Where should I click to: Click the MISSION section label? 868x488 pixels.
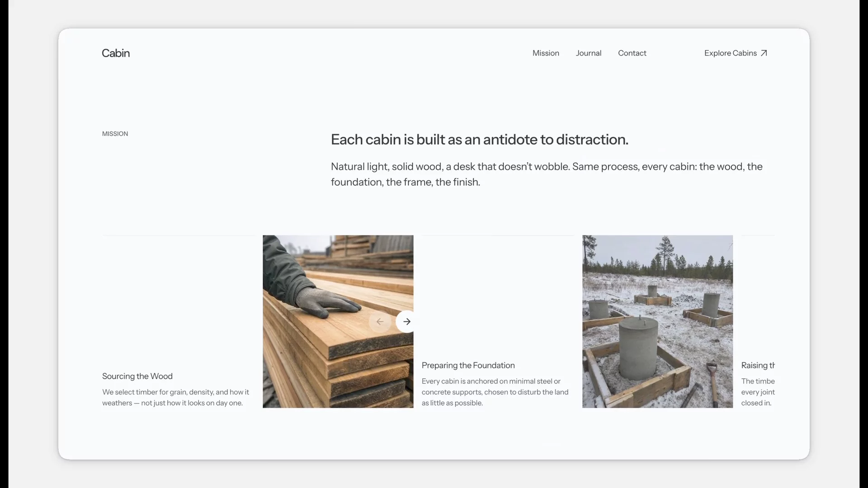click(x=115, y=134)
